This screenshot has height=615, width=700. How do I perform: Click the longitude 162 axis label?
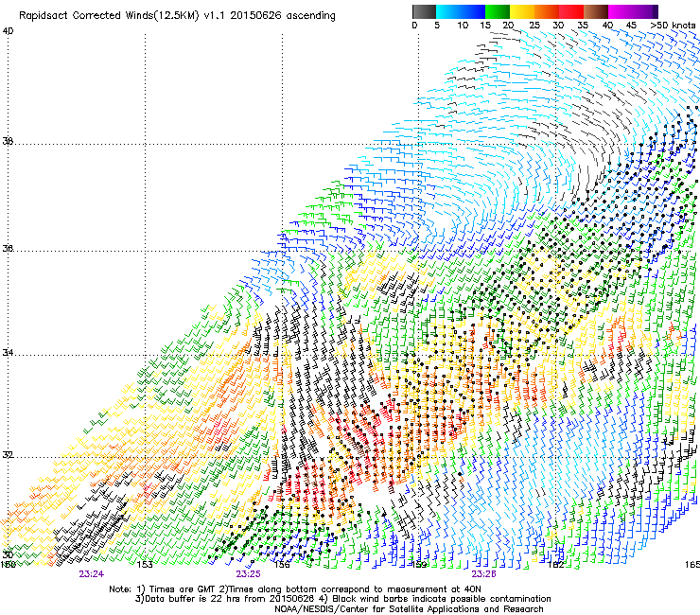point(555,565)
